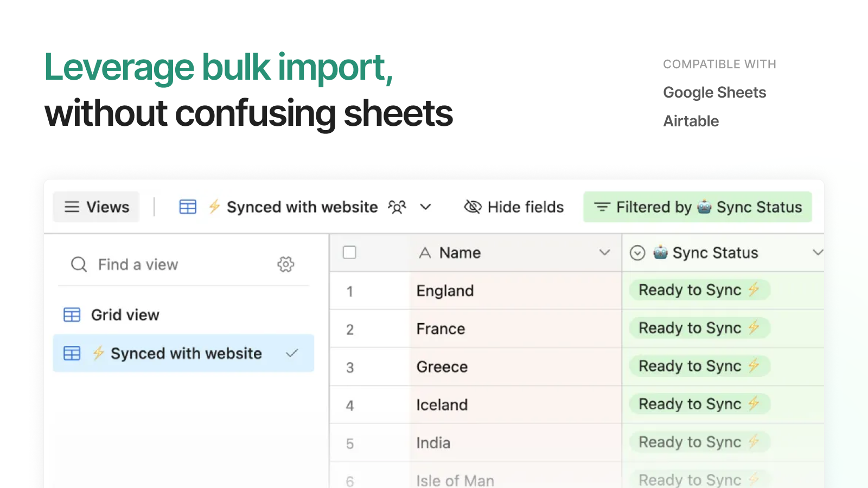Click the robot emoji in the Sync Status column header
The height and width of the screenshot is (488, 868).
660,252
